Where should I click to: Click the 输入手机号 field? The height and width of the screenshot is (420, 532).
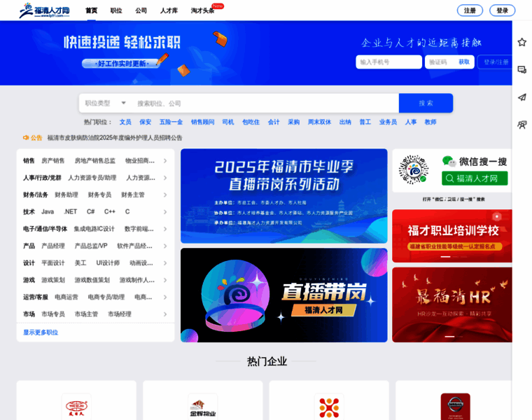click(388, 62)
